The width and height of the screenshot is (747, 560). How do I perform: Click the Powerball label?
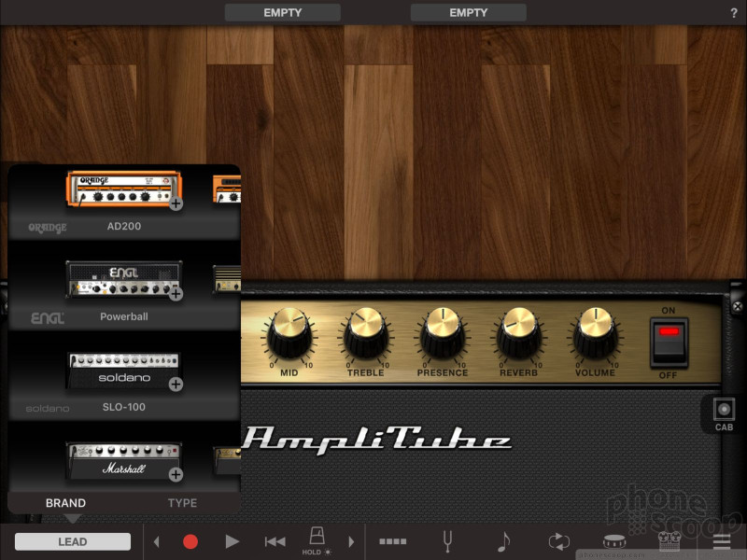pyautogui.click(x=124, y=316)
